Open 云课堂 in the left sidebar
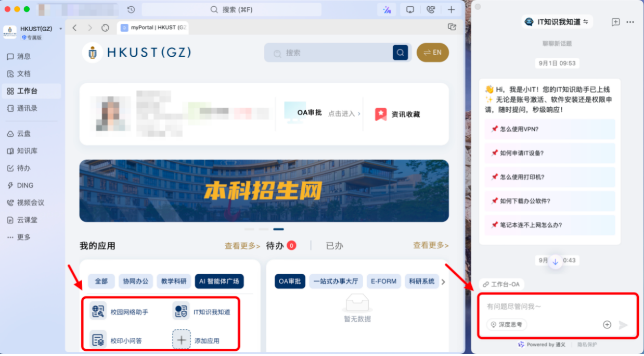This screenshot has height=356, width=644. 31,220
